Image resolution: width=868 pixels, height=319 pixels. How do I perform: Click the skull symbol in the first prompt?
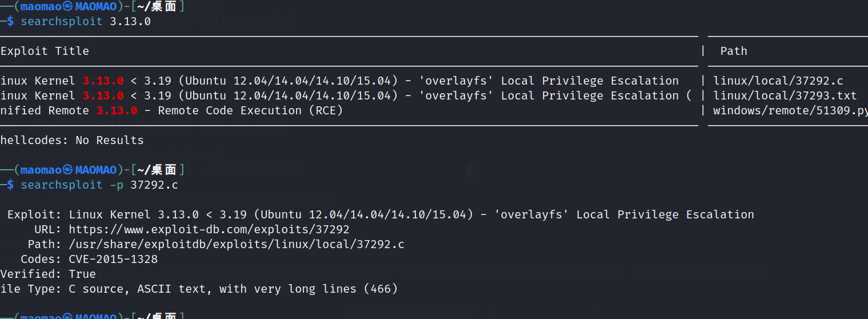tap(68, 7)
